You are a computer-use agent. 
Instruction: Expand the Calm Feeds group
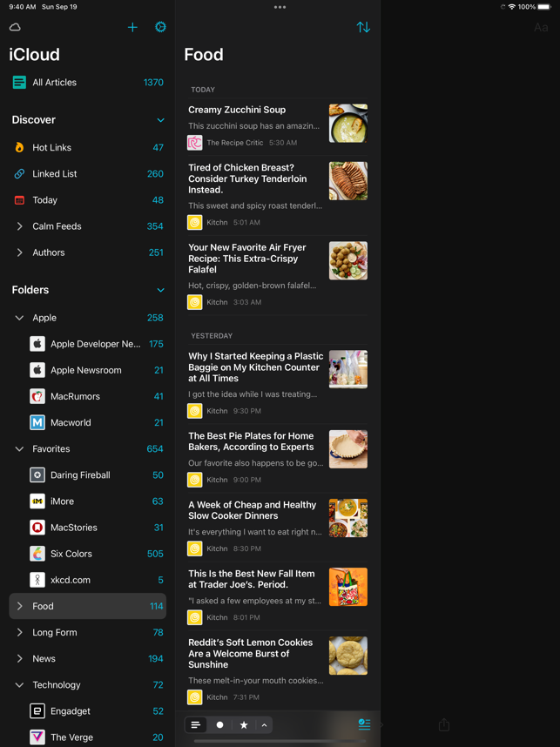[19, 226]
